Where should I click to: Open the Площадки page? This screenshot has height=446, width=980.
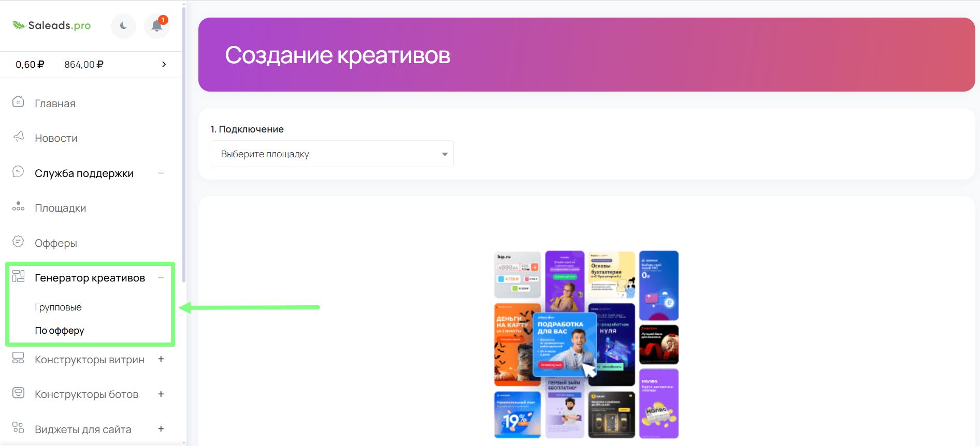[60, 208]
